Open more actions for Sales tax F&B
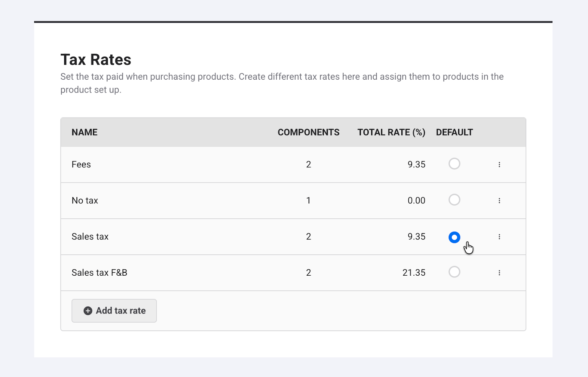This screenshot has width=588, height=377. point(499,273)
